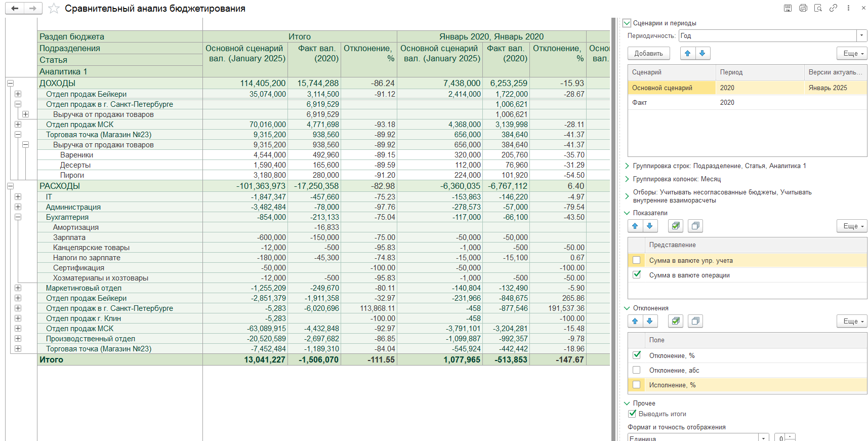Expand the Отборы section

point(627,195)
